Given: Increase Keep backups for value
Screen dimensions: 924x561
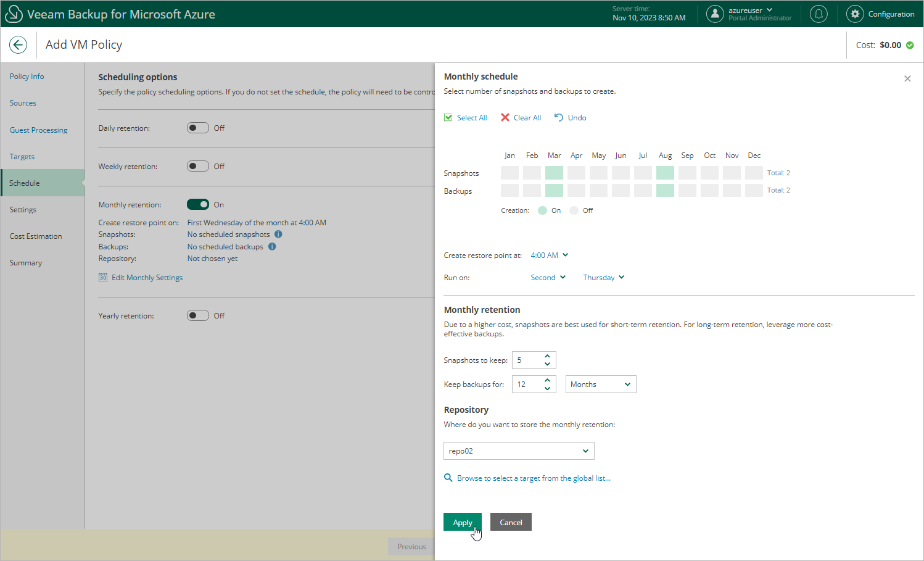Looking at the screenshot, I should tap(547, 380).
